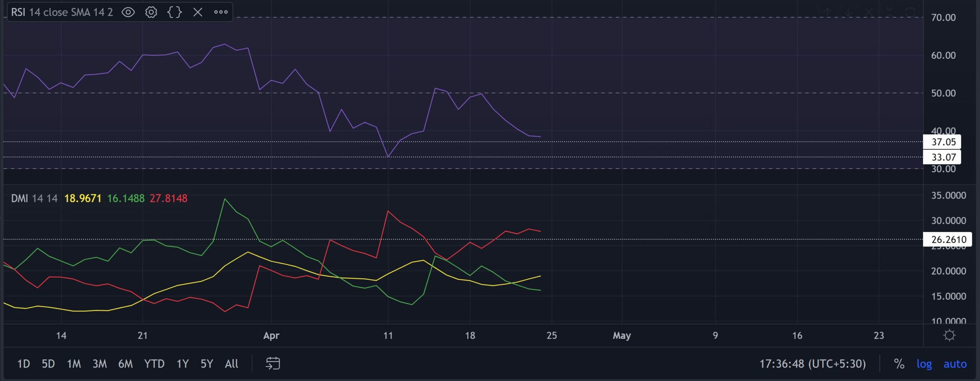980x381 pixels.
Task: Toggle percentage scale mode
Action: pyautogui.click(x=898, y=364)
